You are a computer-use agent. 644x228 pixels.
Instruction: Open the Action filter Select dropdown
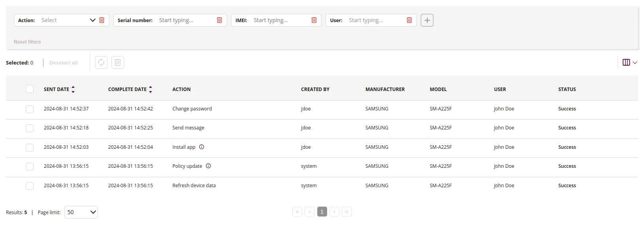[x=68, y=20]
